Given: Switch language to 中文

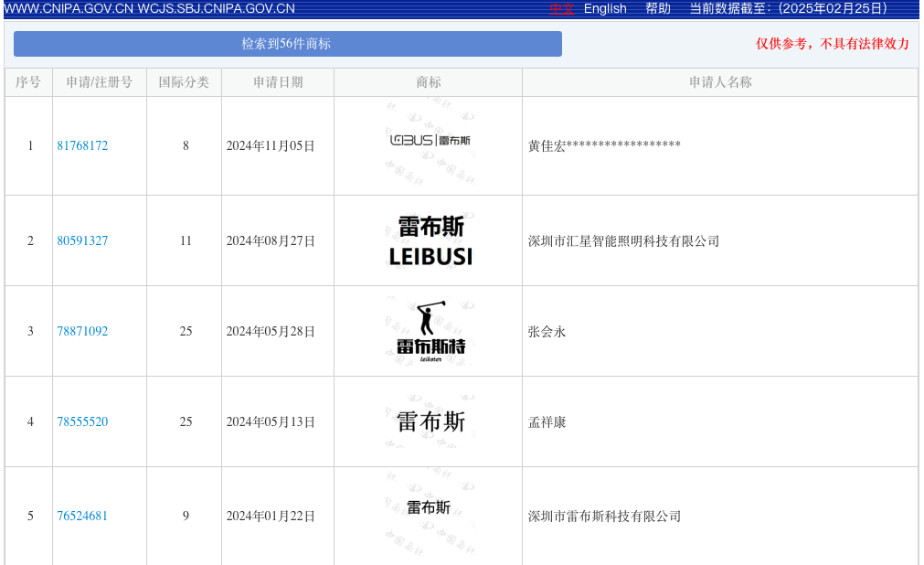Looking at the screenshot, I should pyautogui.click(x=562, y=8).
